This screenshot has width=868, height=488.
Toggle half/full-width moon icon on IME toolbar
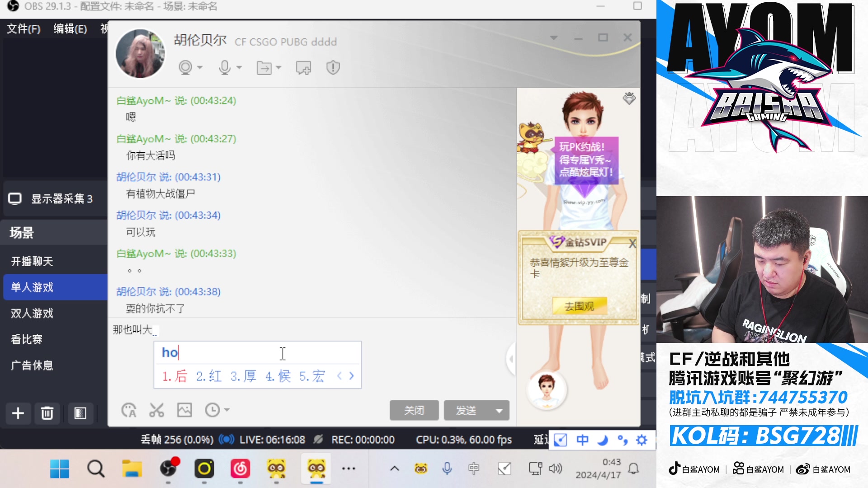(x=603, y=440)
